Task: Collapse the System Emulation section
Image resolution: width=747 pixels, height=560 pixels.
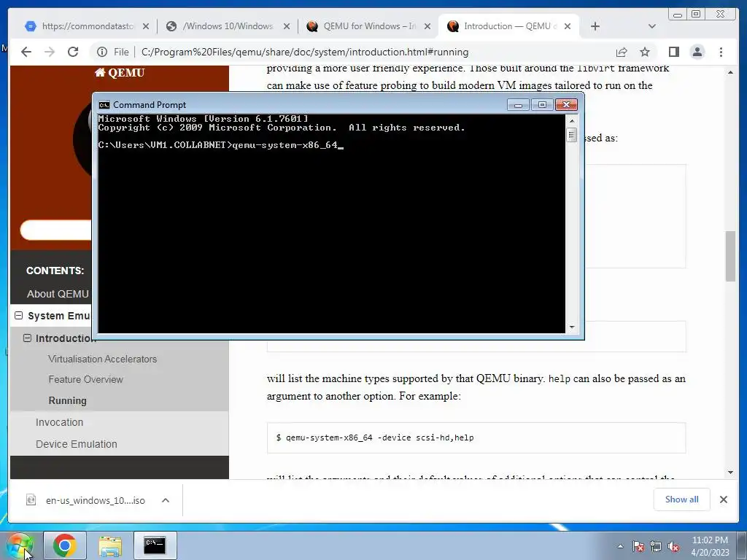Action: 18,315
